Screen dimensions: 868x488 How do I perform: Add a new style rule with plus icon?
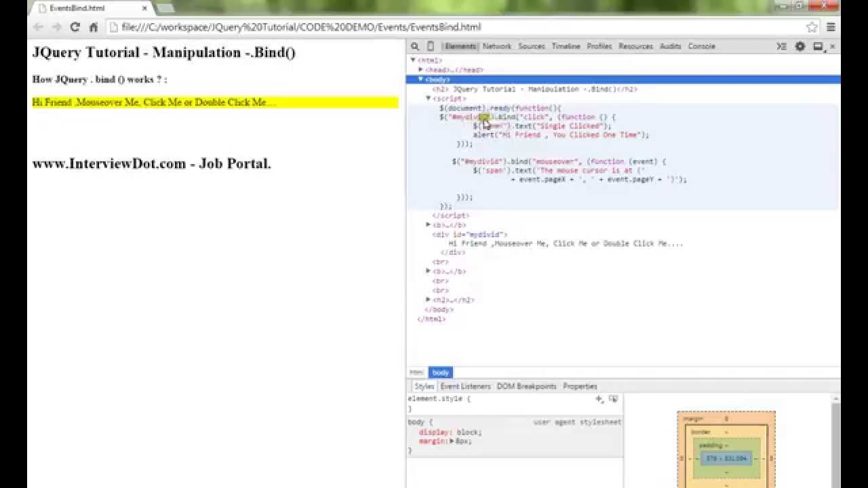599,399
